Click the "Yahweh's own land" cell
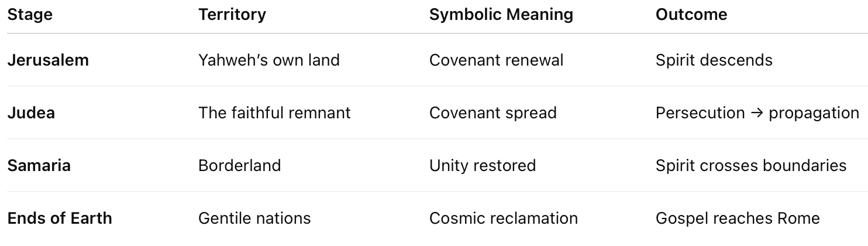The height and width of the screenshot is (246, 868). pyautogui.click(x=268, y=60)
